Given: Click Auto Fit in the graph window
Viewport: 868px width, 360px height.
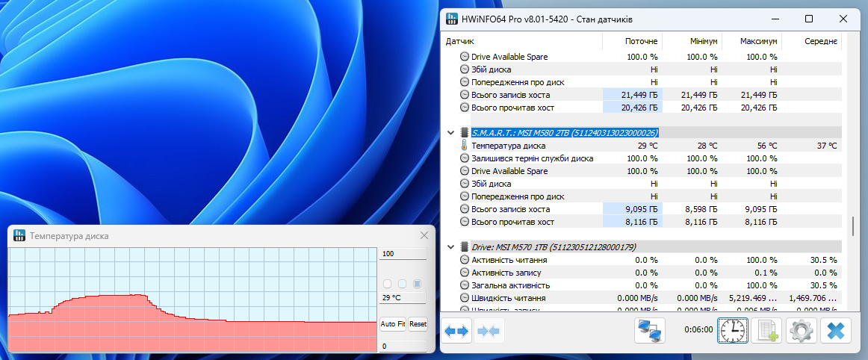Looking at the screenshot, I should (393, 324).
